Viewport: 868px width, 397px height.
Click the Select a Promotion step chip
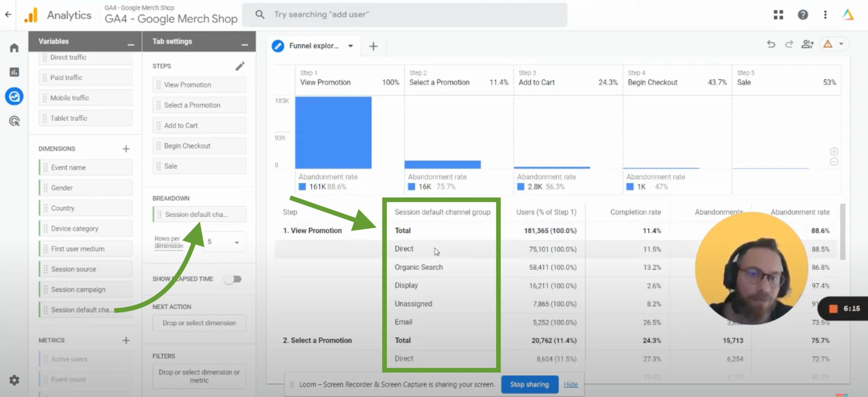tap(200, 105)
